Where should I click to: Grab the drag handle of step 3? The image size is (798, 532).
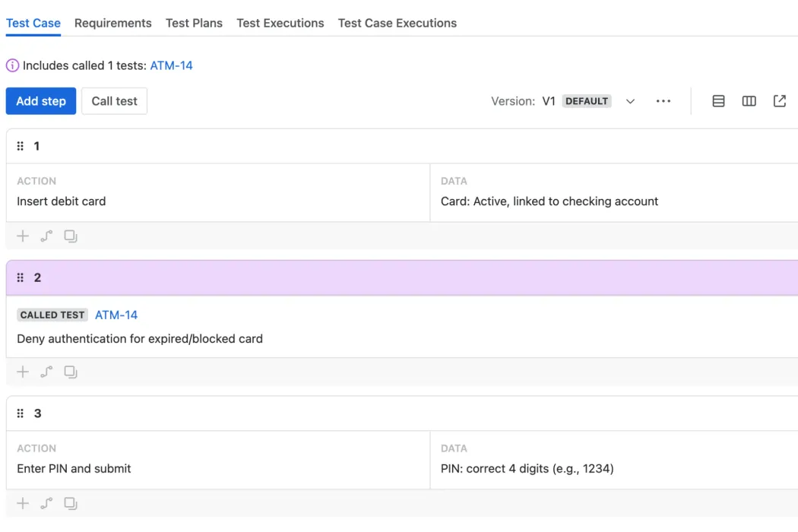[21, 413]
